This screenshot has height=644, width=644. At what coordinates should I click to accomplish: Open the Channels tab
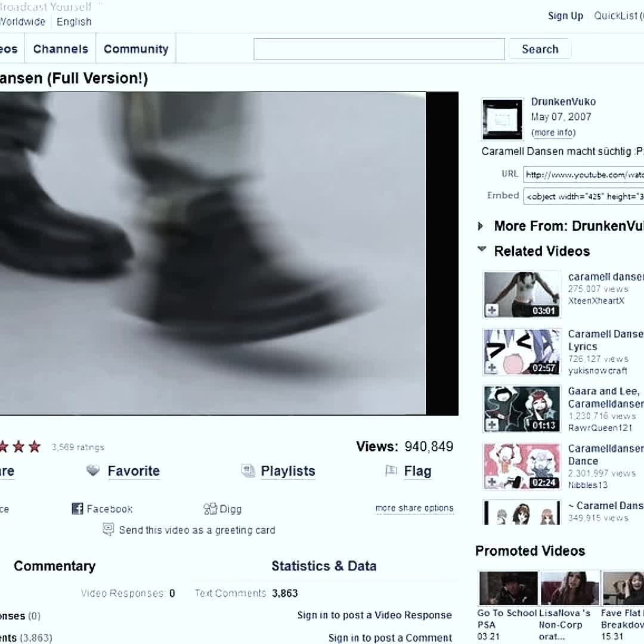(60, 49)
